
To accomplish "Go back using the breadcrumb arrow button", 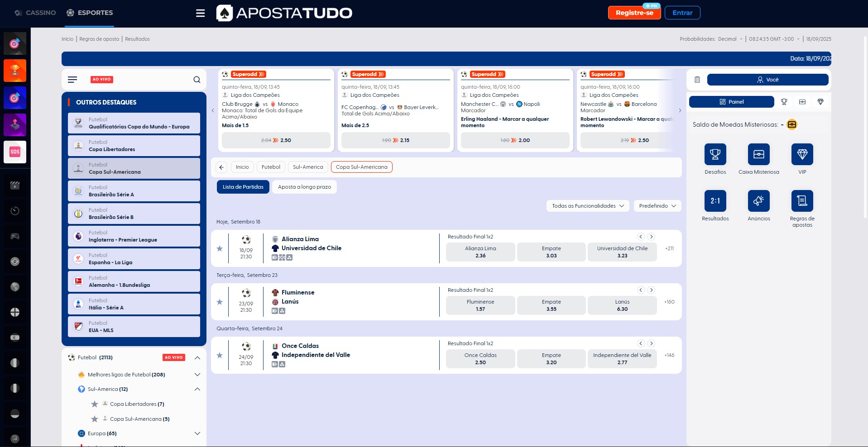I will pos(221,167).
